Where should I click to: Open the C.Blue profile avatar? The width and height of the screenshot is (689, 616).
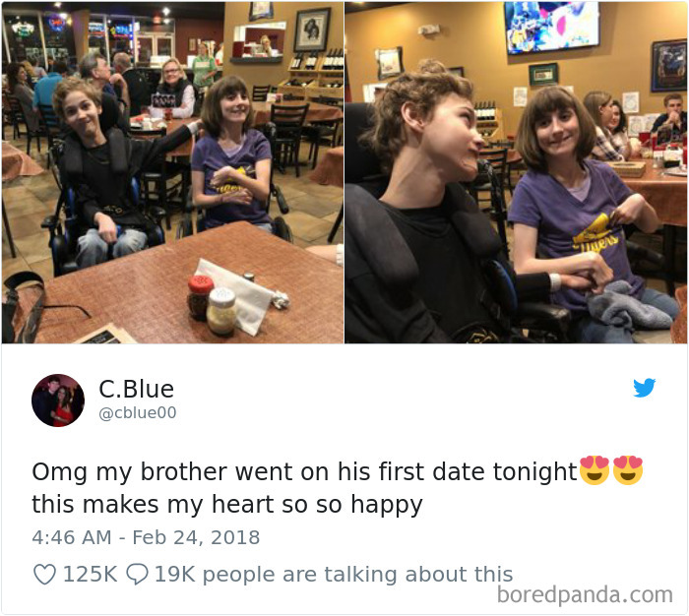58,400
